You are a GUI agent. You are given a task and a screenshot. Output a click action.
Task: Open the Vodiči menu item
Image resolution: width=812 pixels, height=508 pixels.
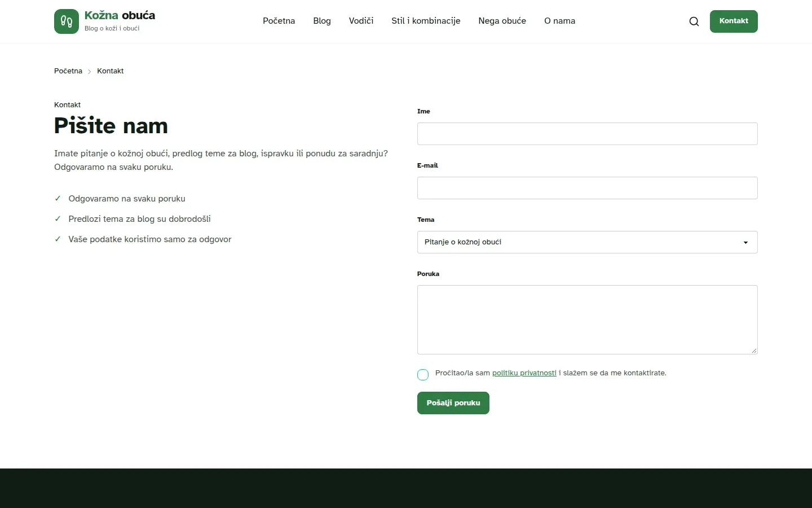361,21
